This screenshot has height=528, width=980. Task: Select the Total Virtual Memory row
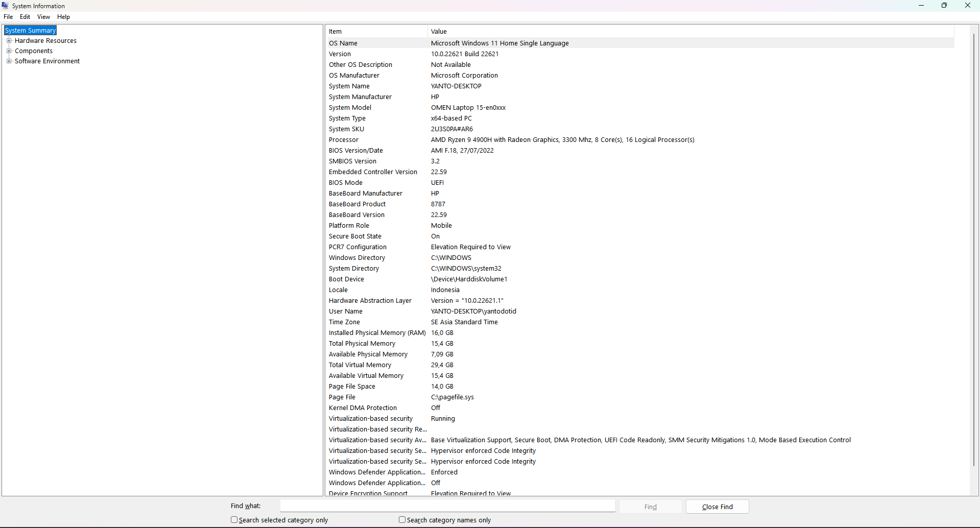point(640,365)
